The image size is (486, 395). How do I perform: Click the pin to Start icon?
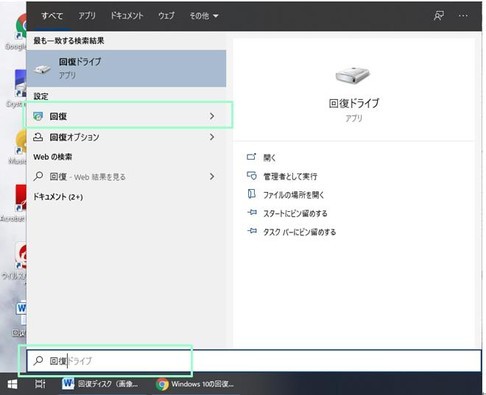252,212
